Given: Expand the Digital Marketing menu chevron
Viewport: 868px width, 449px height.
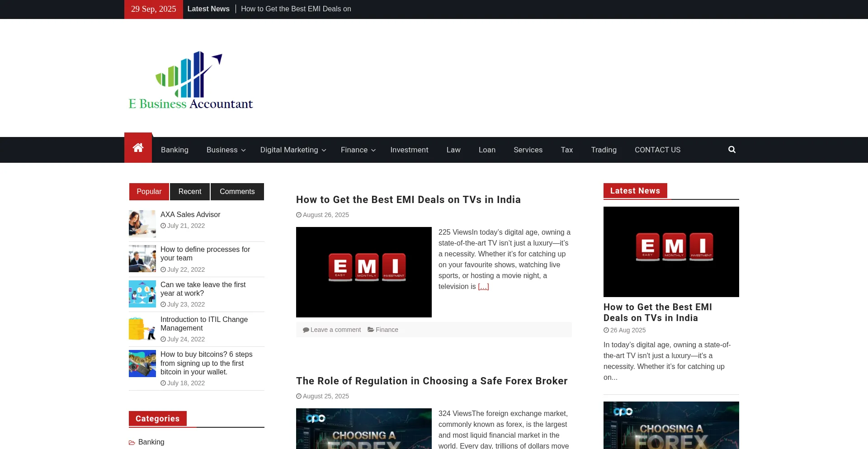Looking at the screenshot, I should coord(324,150).
